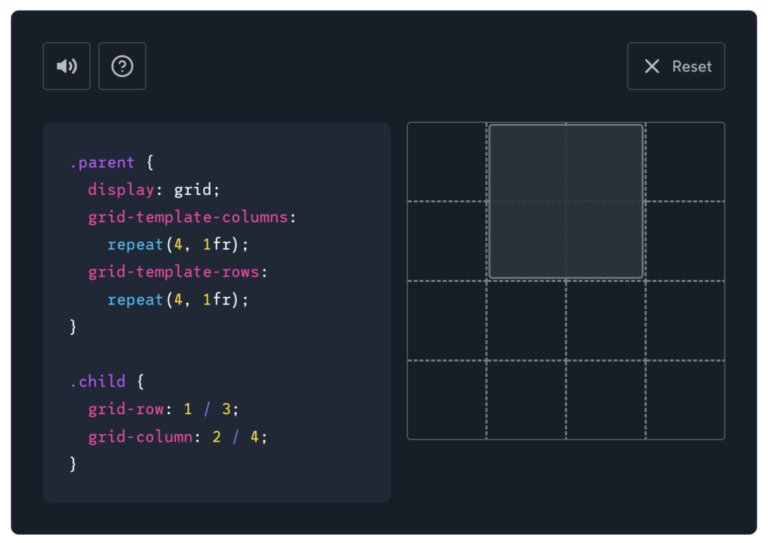Click the 'grid-template-rows' property text

pos(174,272)
